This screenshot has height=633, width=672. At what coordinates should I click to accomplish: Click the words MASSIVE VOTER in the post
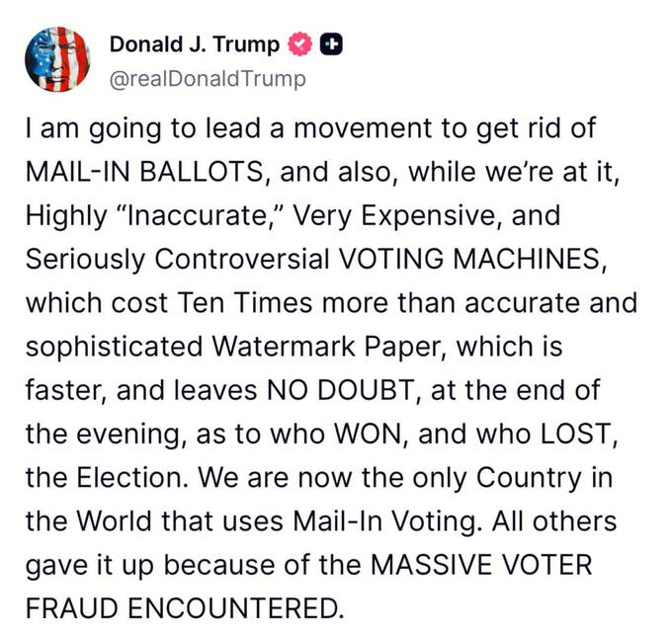tap(481, 565)
